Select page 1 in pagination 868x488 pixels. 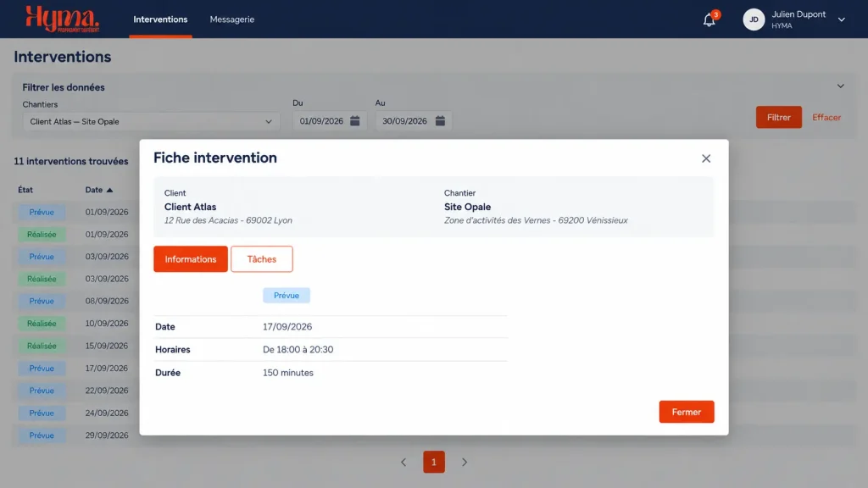point(434,462)
